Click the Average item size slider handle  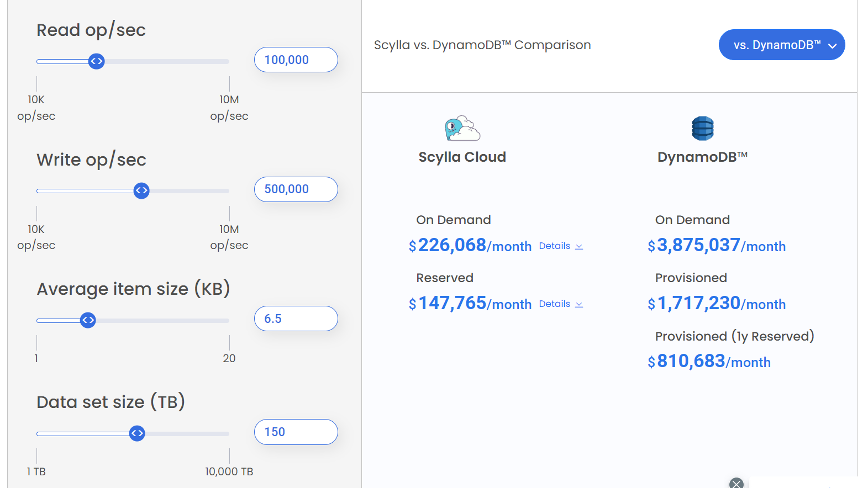[88, 320]
